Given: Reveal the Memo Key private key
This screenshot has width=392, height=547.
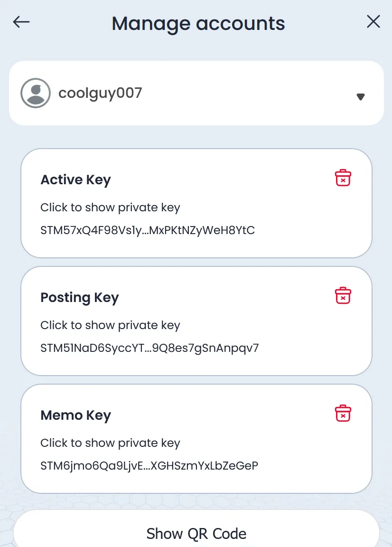Looking at the screenshot, I should (110, 443).
